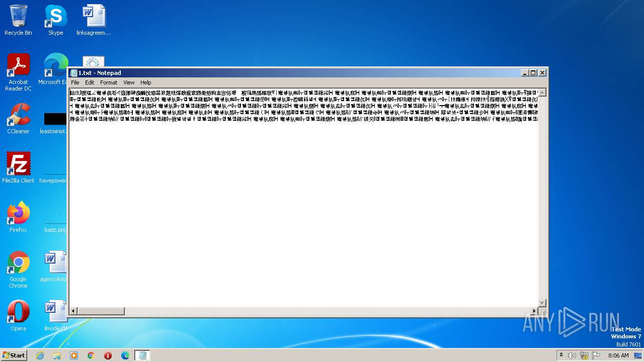Viewport: 644px width, 362px height.
Task: Maximize the Notepad window
Action: 533,73
